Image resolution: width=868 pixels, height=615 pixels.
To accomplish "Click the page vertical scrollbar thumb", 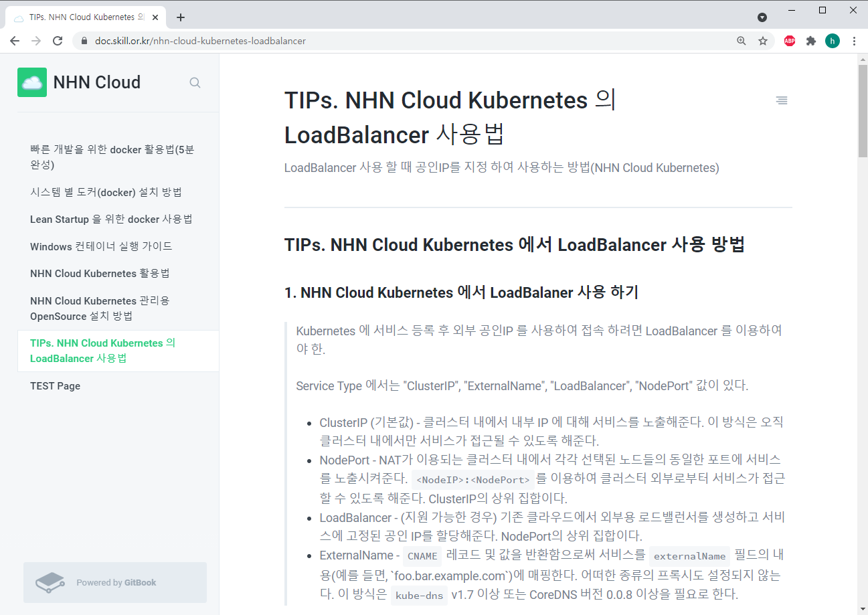I will (x=863, y=110).
